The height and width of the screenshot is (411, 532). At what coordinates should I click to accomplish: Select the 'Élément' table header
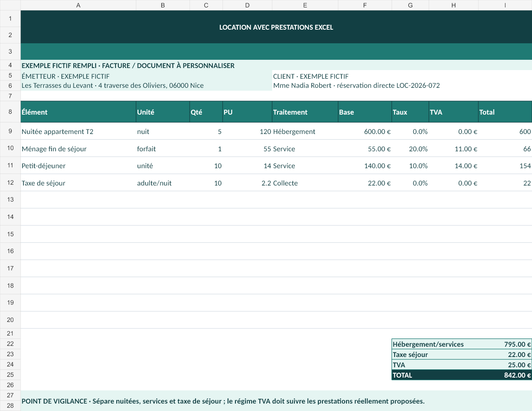pos(78,112)
